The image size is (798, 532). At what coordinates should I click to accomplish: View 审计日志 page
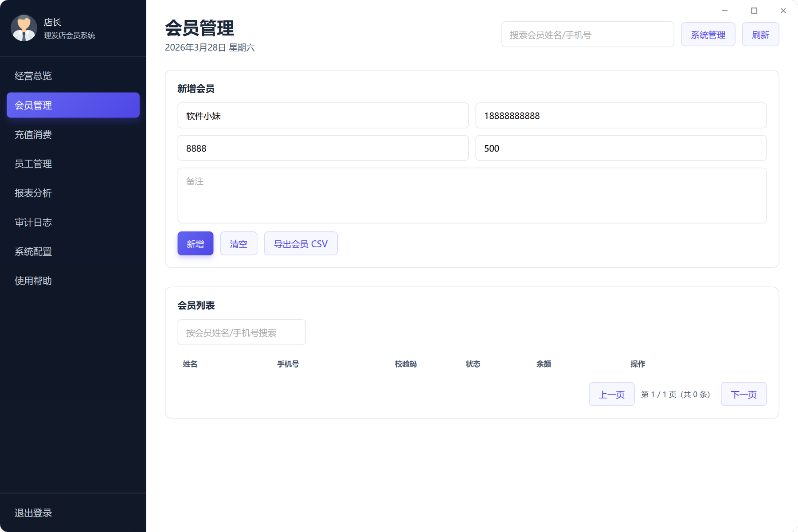[x=73, y=222]
